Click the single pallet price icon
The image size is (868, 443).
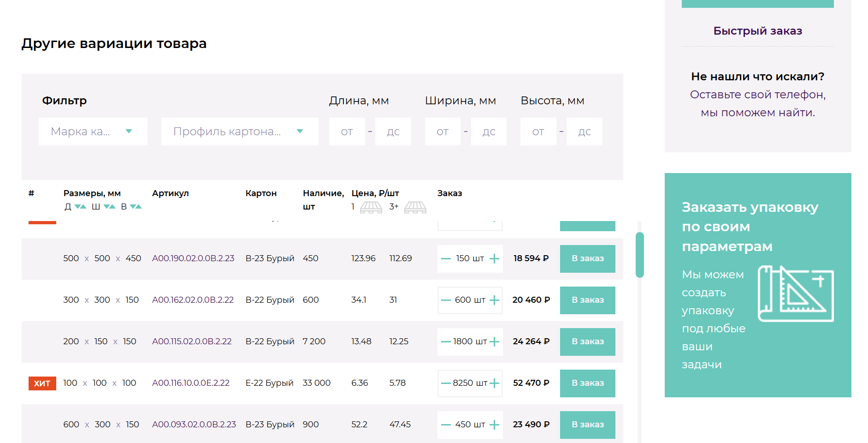(x=371, y=207)
